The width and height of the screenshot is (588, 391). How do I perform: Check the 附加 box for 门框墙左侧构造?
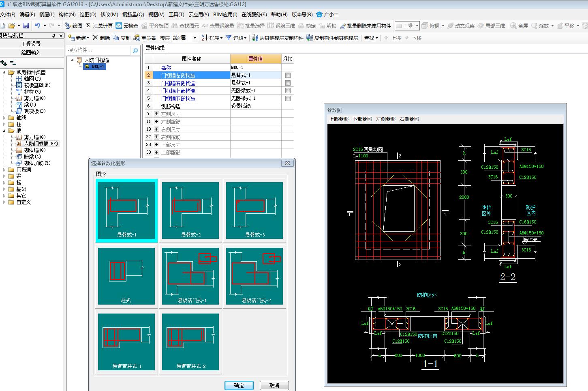click(x=288, y=75)
